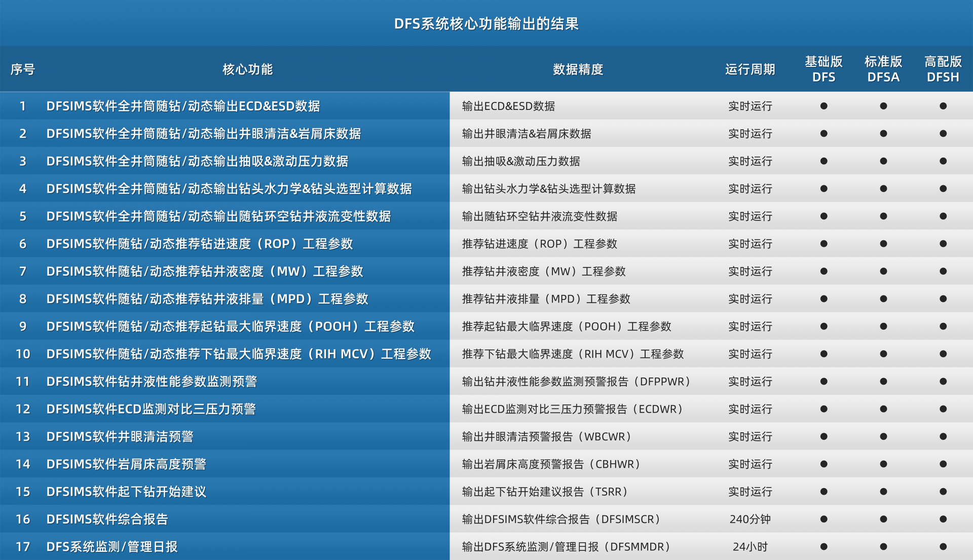This screenshot has height=560, width=973.
Task: Select DFS系统监测/管理日报 row
Action: tap(111, 546)
